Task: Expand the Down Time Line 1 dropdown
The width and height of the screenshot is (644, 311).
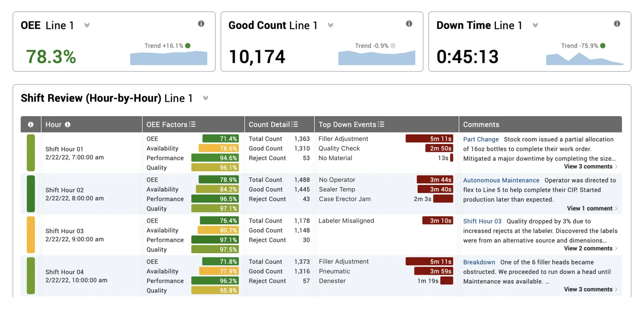Action: [x=535, y=25]
